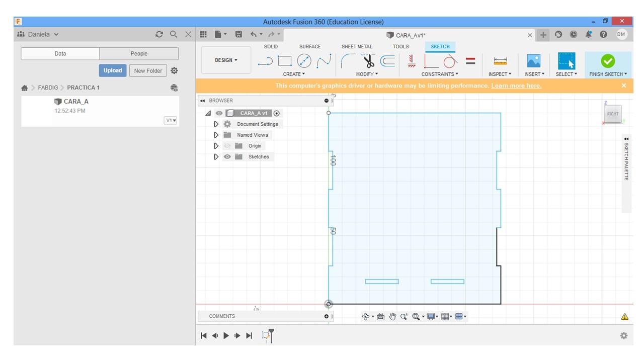Screen dimensions: 644x362
Task: Expand the Origin tree node
Action: click(x=216, y=146)
